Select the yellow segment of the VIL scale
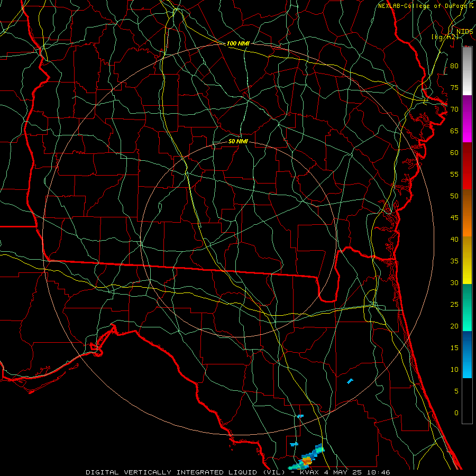The height and width of the screenshot is (476, 476). [x=467, y=260]
